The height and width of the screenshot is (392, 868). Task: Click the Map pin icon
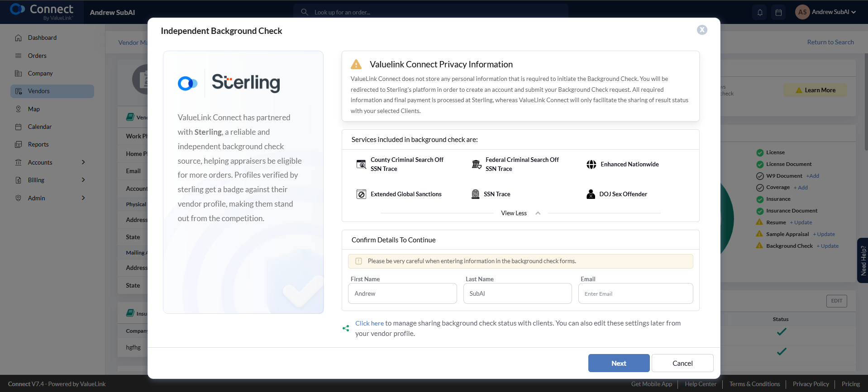click(x=19, y=109)
